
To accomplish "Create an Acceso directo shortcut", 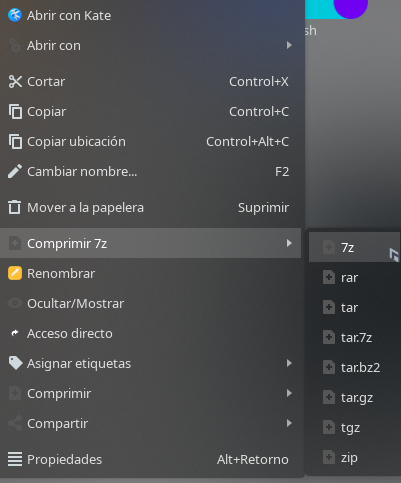I will [x=150, y=333].
